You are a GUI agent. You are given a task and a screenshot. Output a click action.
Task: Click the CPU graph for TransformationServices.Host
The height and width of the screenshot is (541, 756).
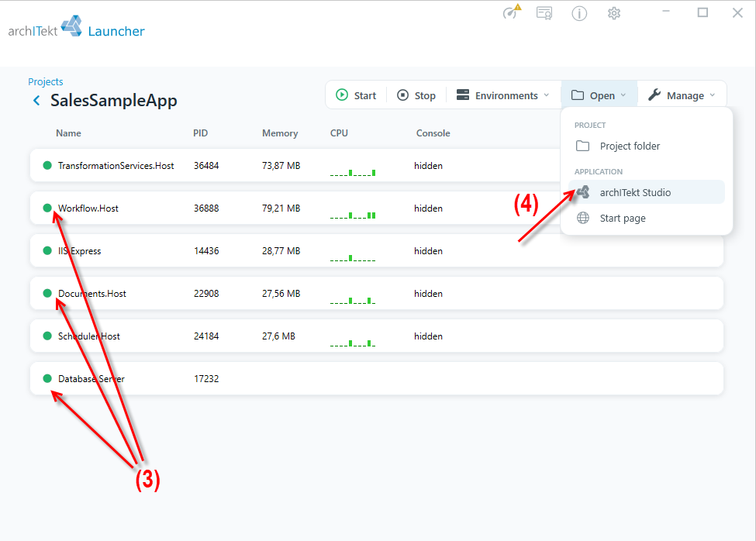point(353,171)
